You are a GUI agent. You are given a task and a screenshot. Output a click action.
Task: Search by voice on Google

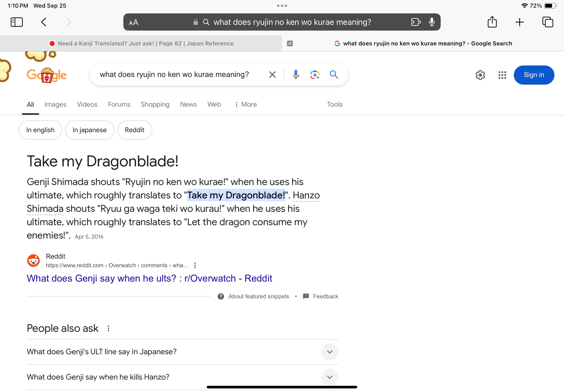[x=296, y=74]
